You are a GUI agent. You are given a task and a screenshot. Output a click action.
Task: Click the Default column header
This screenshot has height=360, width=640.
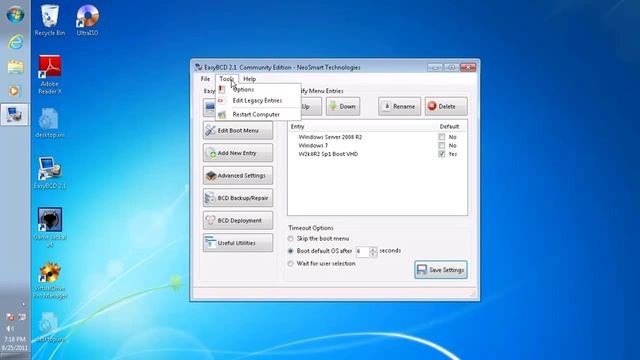pos(449,127)
